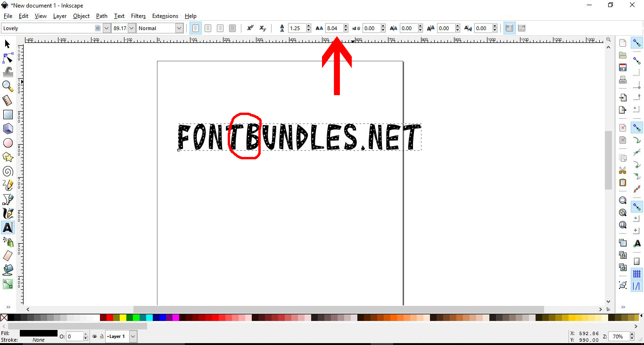Toggle guide snapping icon
The height and width of the screenshot is (345, 644).
637,286
